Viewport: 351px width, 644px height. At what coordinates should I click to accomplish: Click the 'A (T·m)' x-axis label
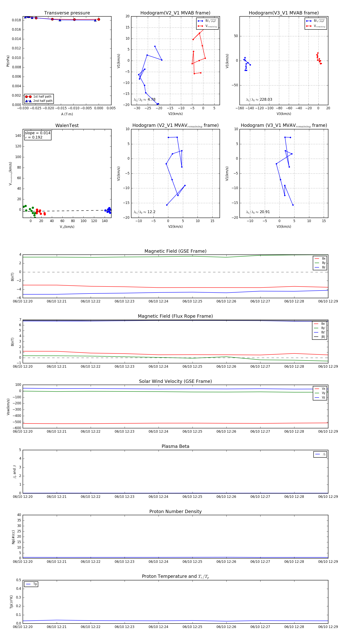pos(67,114)
